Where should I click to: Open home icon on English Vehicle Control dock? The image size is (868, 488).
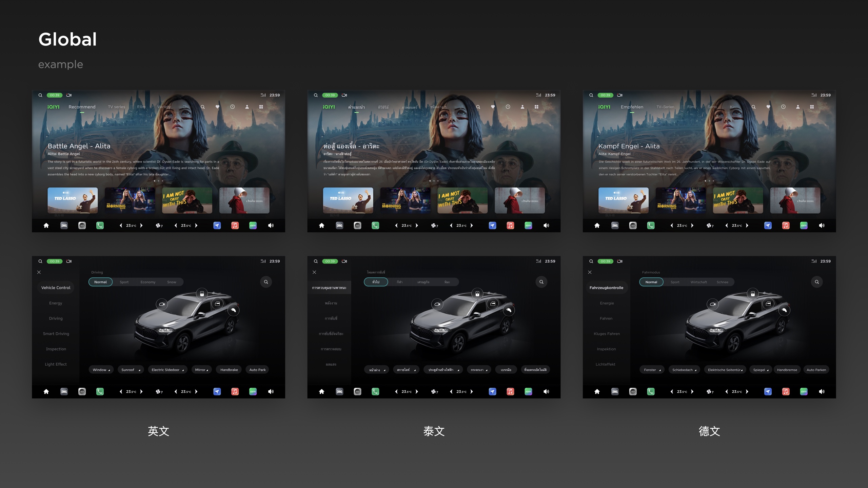click(46, 392)
